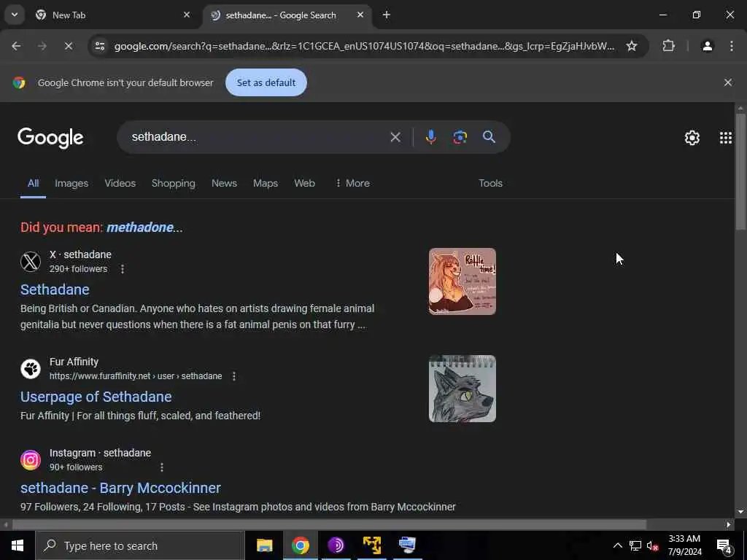The width and height of the screenshot is (747, 560).
Task: Switch to Shopping results
Action: (174, 183)
